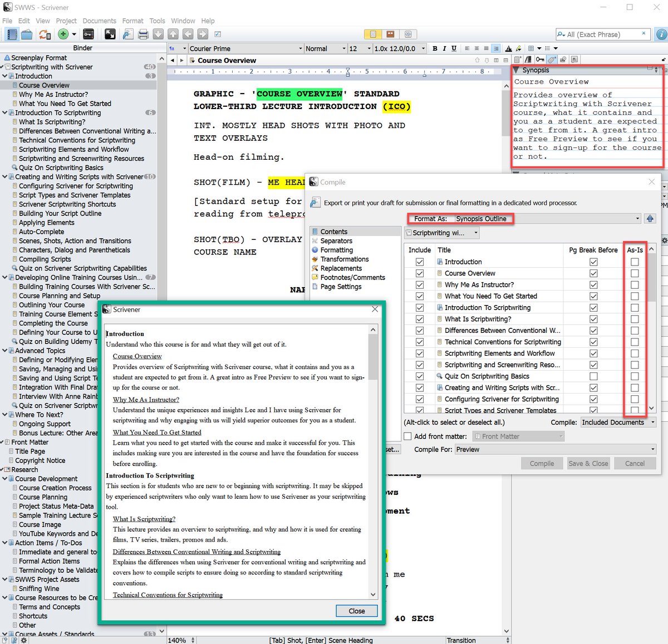Image resolution: width=668 pixels, height=644 pixels.
Task: Enter full screen composition mode
Action: click(110, 35)
